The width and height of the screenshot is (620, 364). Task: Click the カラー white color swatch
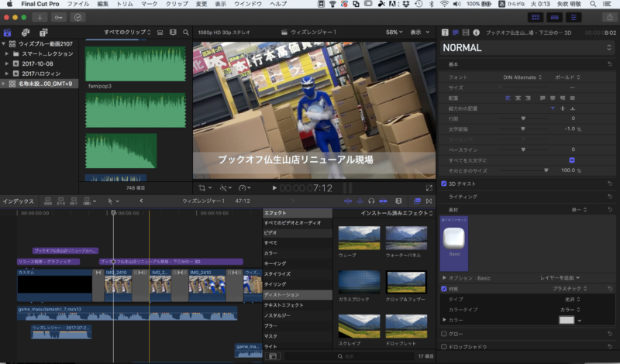click(x=567, y=320)
